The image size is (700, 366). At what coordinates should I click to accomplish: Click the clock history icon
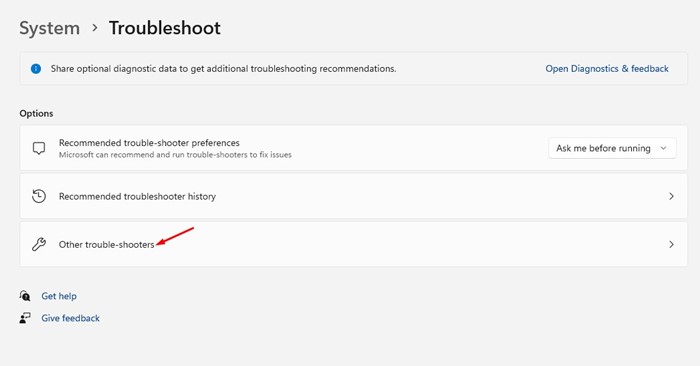39,196
